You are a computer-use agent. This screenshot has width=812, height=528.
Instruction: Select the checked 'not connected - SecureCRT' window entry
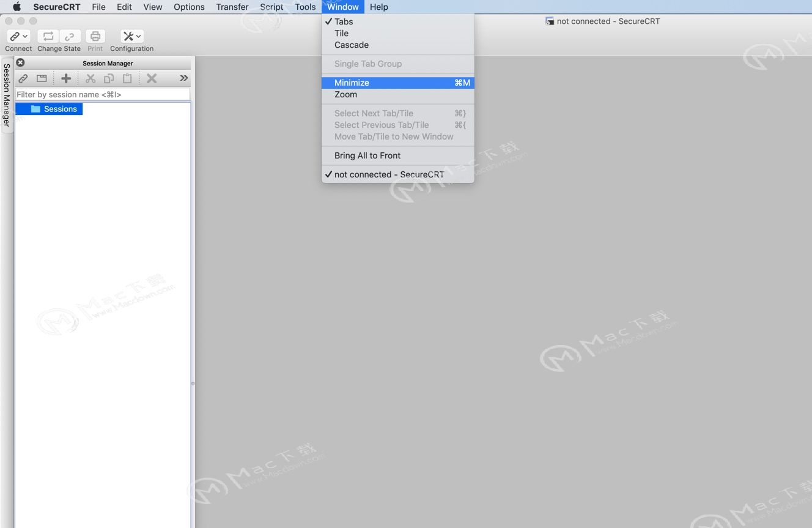[x=398, y=174]
